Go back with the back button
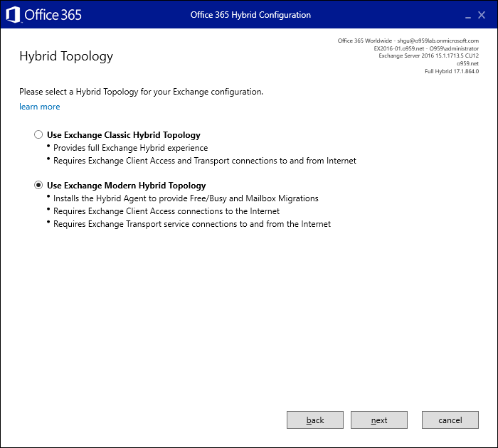This screenshot has height=448, width=498. pyautogui.click(x=315, y=420)
